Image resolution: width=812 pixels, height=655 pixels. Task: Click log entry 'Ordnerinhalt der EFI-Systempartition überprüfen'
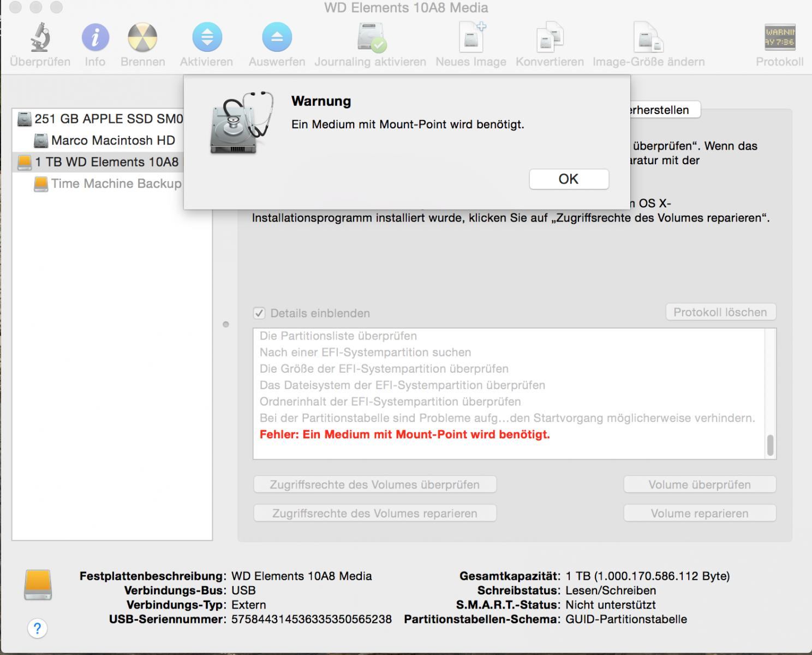pyautogui.click(x=390, y=402)
